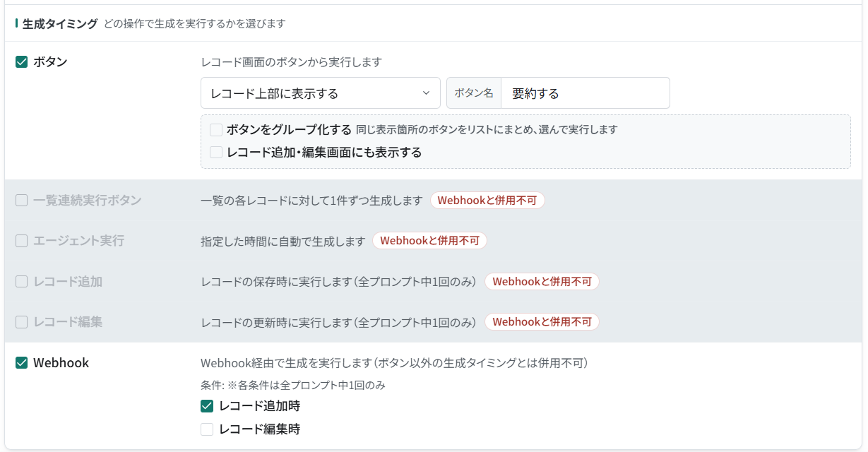Uncheck the レコード追加時 condition checkbox
The image size is (868, 452).
207,406
